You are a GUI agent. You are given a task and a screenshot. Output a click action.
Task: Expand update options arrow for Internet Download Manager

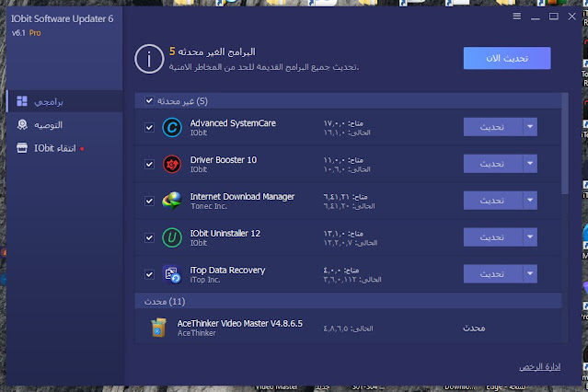pyautogui.click(x=530, y=201)
